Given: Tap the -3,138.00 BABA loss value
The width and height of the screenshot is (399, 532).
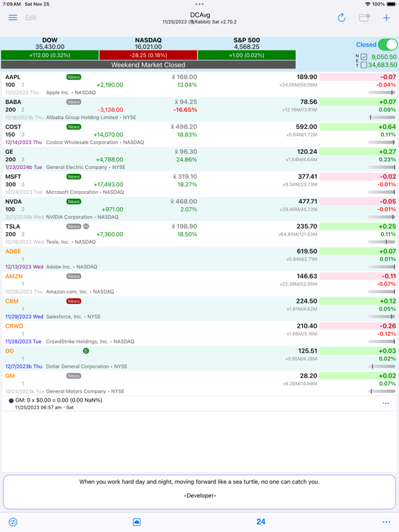Looking at the screenshot, I should coord(110,110).
